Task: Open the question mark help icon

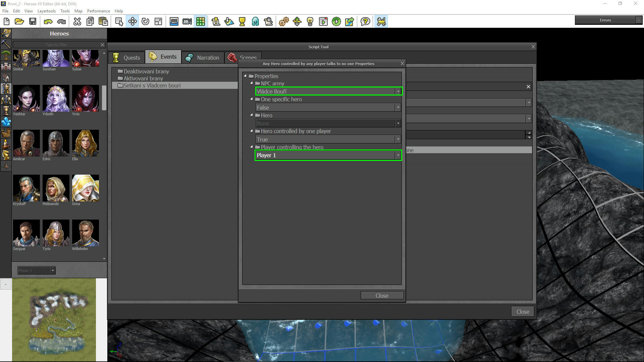Action: [365, 22]
